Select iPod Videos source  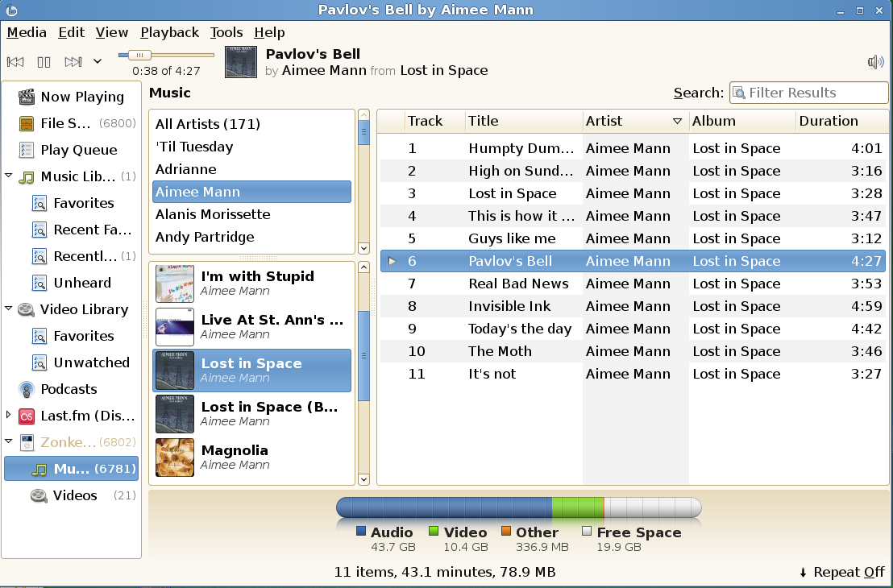point(75,495)
